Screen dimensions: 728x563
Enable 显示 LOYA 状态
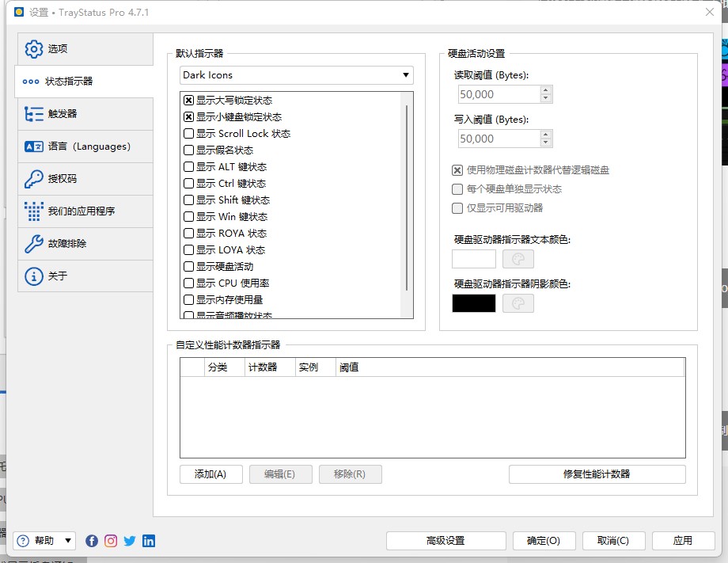coord(188,250)
